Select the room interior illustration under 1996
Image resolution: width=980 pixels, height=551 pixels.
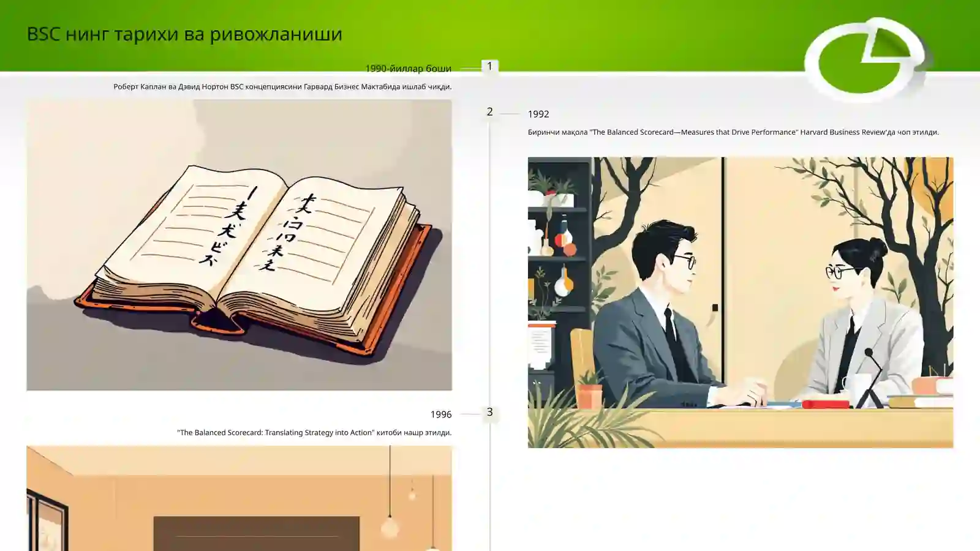[x=239, y=498]
